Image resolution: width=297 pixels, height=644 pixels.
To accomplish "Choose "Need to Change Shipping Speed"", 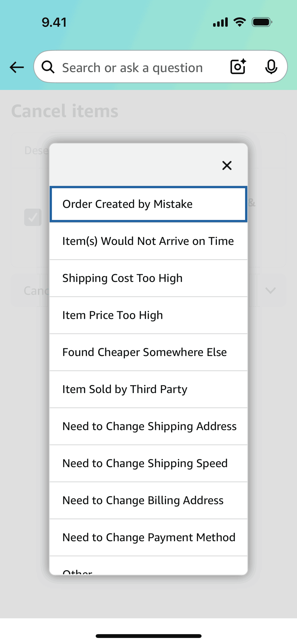I will coord(148,463).
